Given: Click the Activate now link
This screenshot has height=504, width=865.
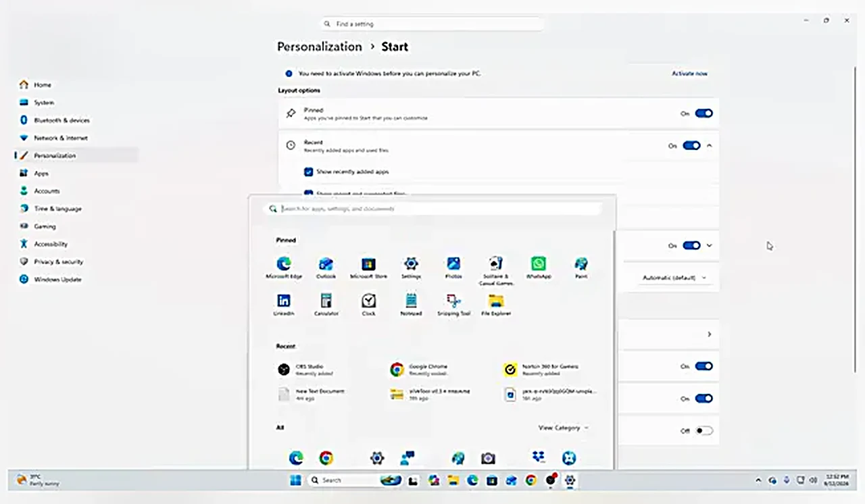Looking at the screenshot, I should [689, 73].
